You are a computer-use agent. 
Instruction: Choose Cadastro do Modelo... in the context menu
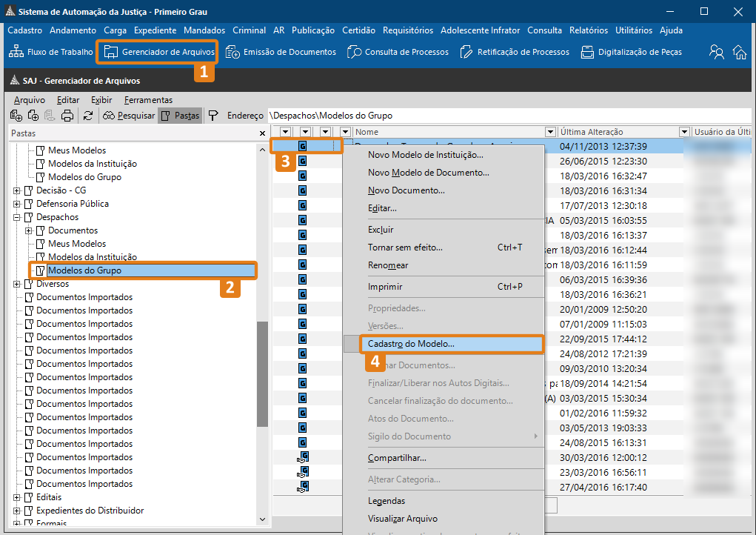(x=412, y=344)
